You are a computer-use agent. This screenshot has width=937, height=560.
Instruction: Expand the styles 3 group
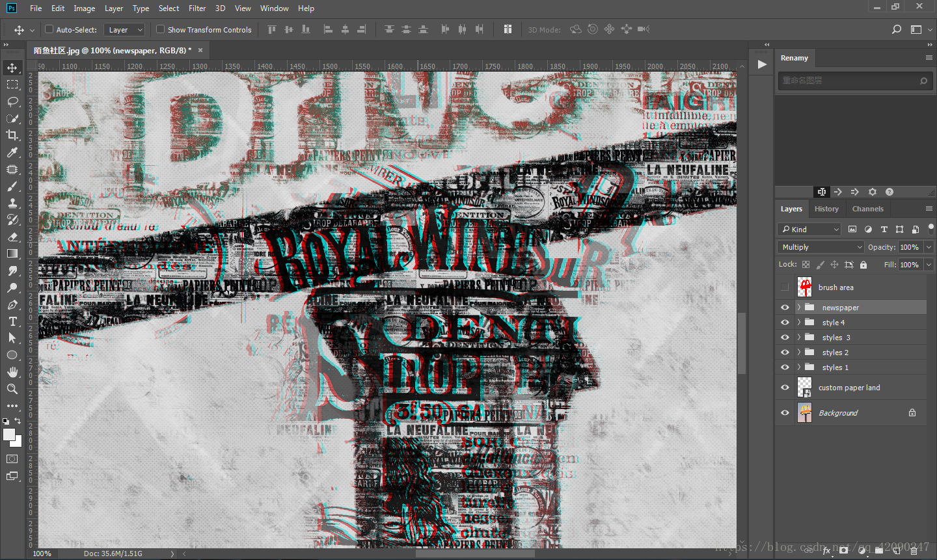click(798, 338)
